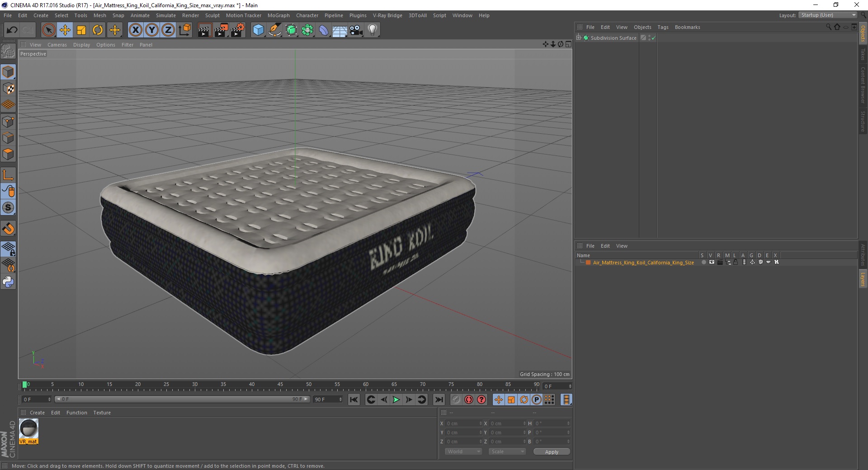Add Floor environment object icon
868x470 pixels.
click(x=340, y=30)
